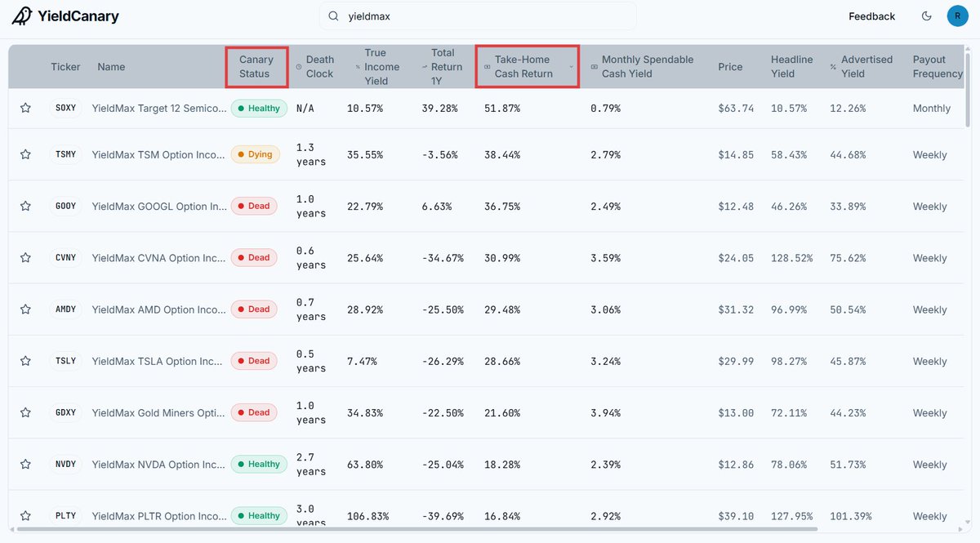
Task: Click the Healthy status badge for PLTY
Action: tap(259, 515)
